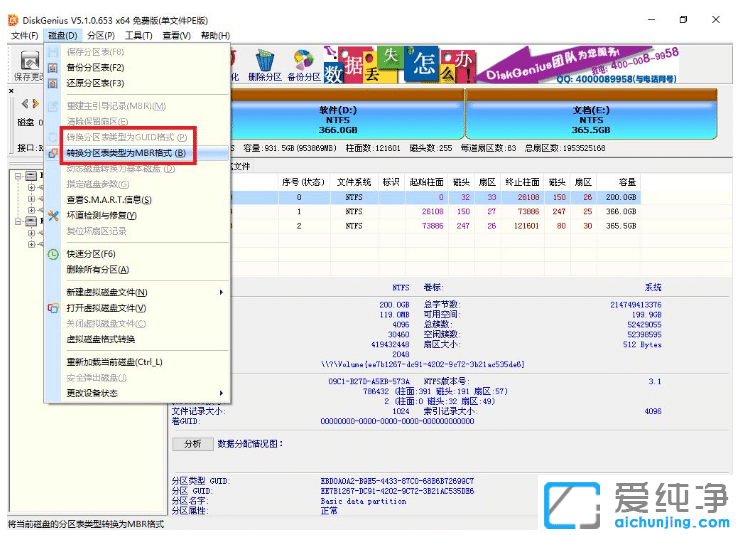Open the 分区(P) menu in the menu bar

point(102,36)
